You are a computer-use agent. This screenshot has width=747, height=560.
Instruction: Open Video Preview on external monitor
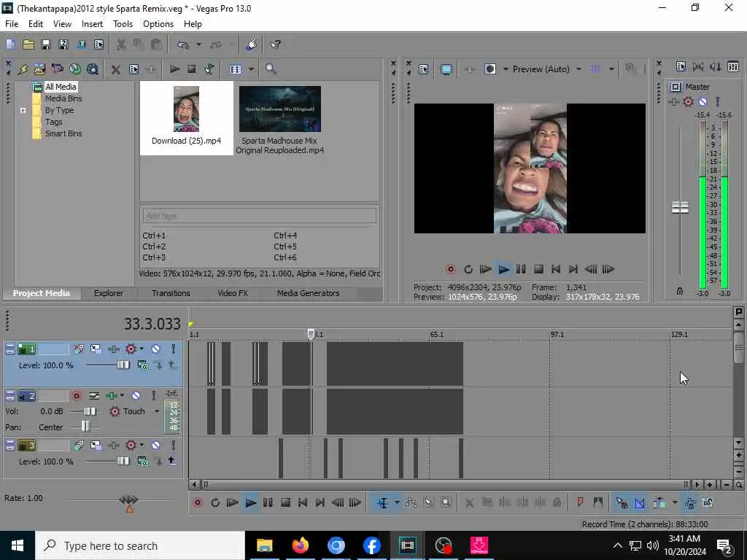pyautogui.click(x=446, y=69)
